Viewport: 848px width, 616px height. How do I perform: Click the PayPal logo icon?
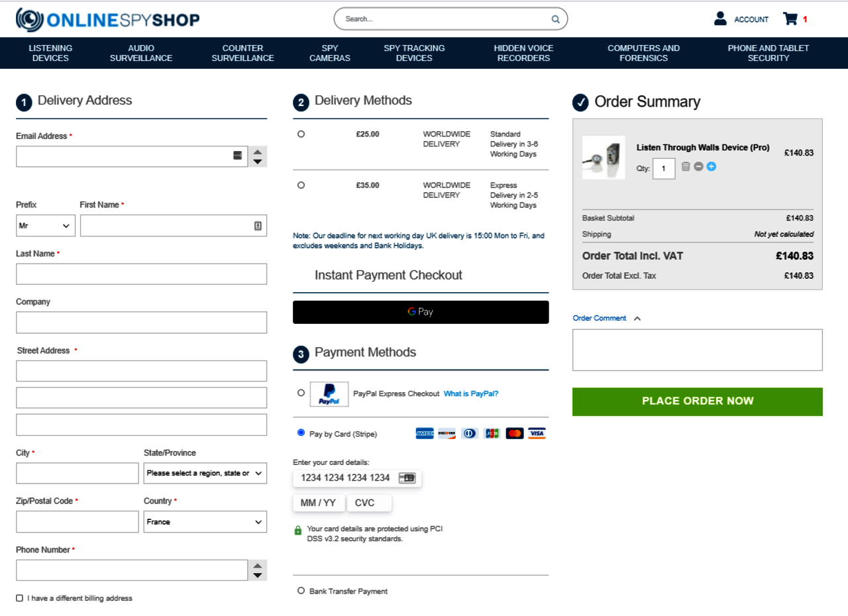tap(329, 394)
